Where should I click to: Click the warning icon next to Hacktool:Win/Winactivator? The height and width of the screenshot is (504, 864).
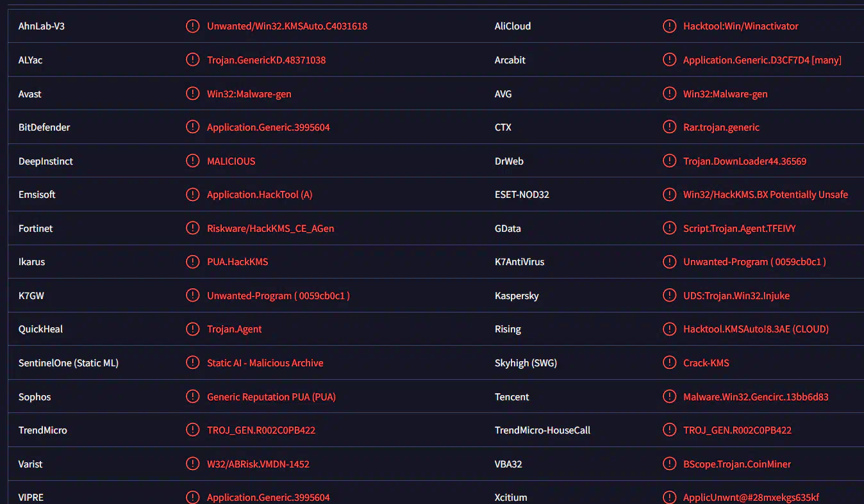pos(669,26)
